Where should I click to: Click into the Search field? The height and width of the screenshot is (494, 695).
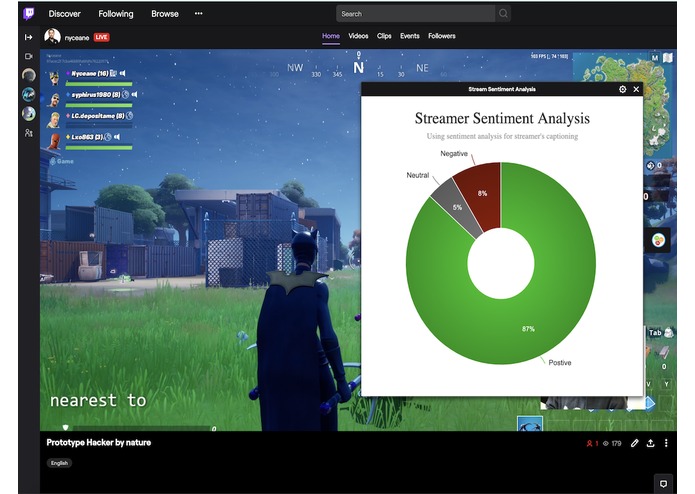[x=415, y=14]
